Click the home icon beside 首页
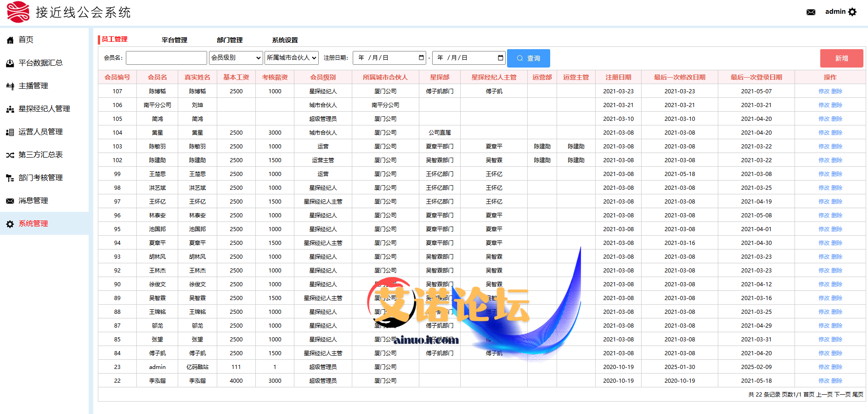The height and width of the screenshot is (414, 868). pos(10,40)
